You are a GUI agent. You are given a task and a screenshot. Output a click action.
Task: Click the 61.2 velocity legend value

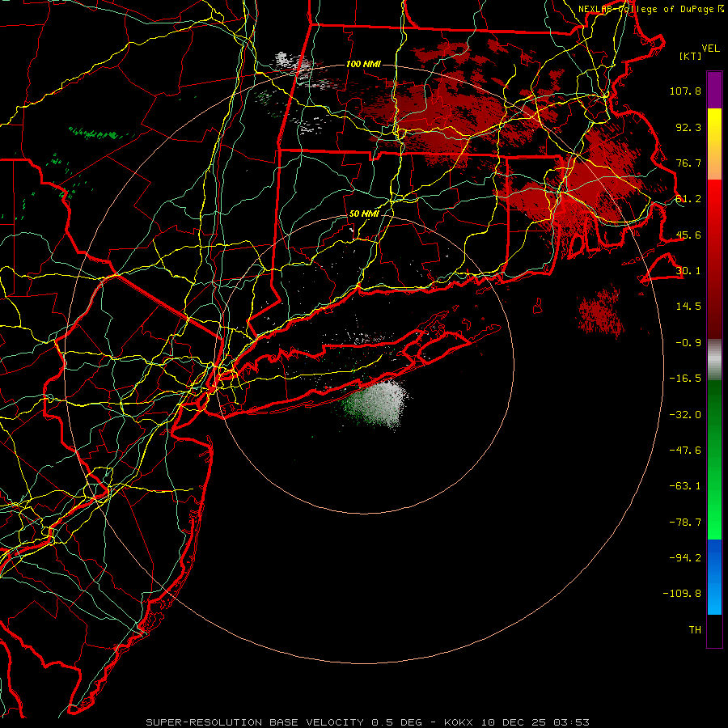tap(688, 199)
